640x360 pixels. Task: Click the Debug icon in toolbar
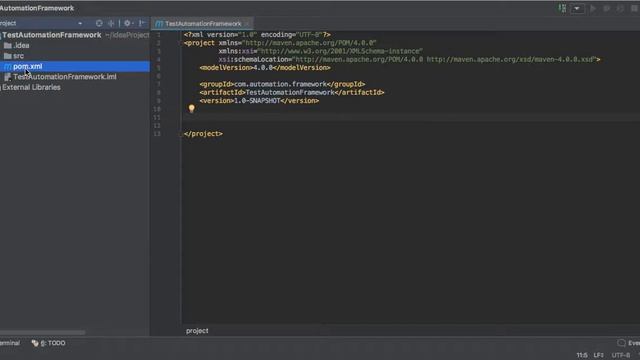[x=607, y=8]
